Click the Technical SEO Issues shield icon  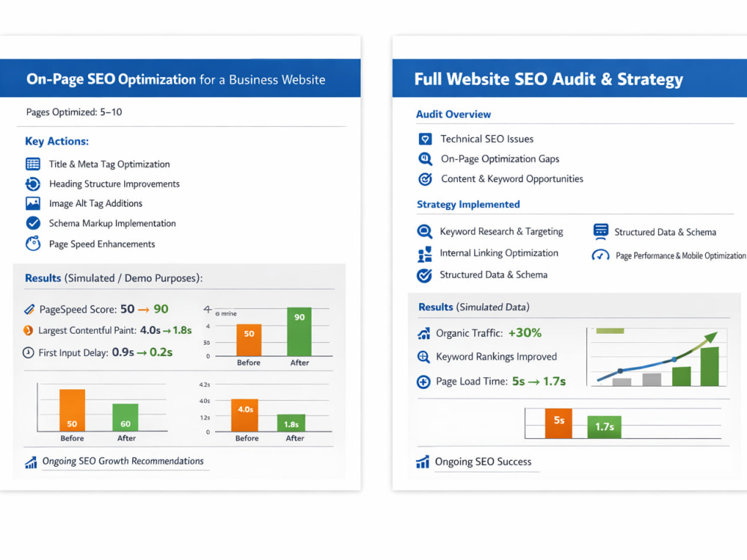(425, 139)
